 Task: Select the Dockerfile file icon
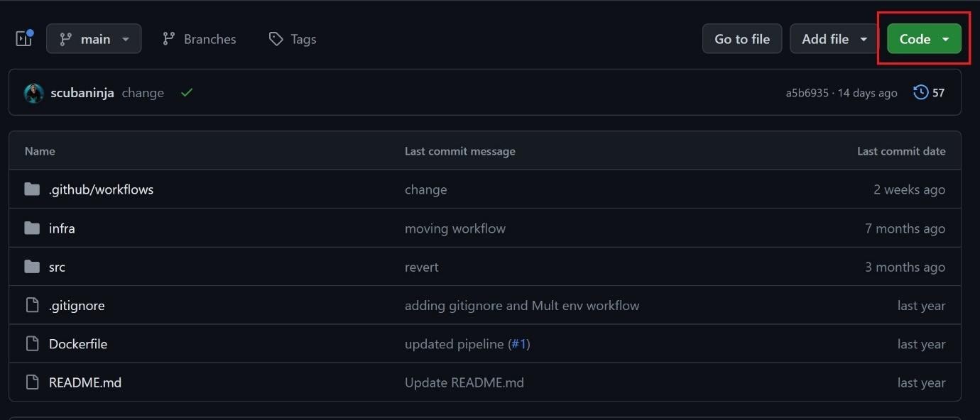click(x=31, y=343)
